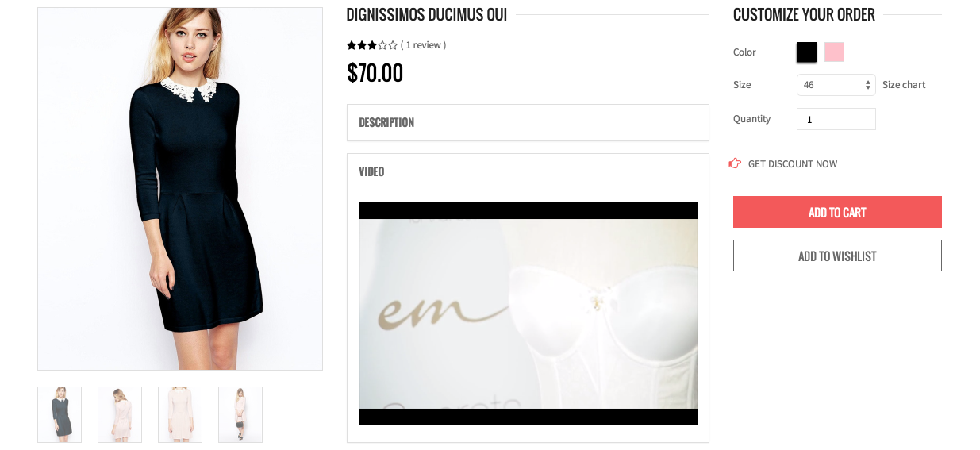Play the product video
This screenshot has height=450, width=980.
528,313
